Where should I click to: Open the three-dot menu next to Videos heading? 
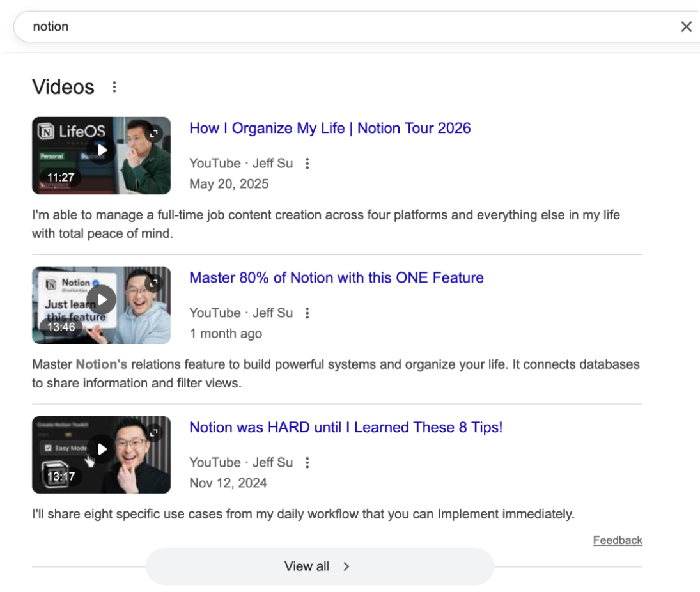click(x=114, y=87)
